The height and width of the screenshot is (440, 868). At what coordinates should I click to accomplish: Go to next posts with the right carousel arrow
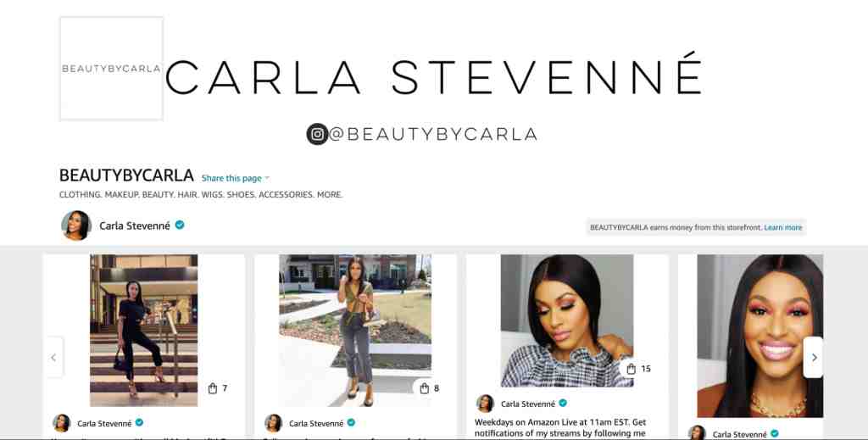point(814,358)
